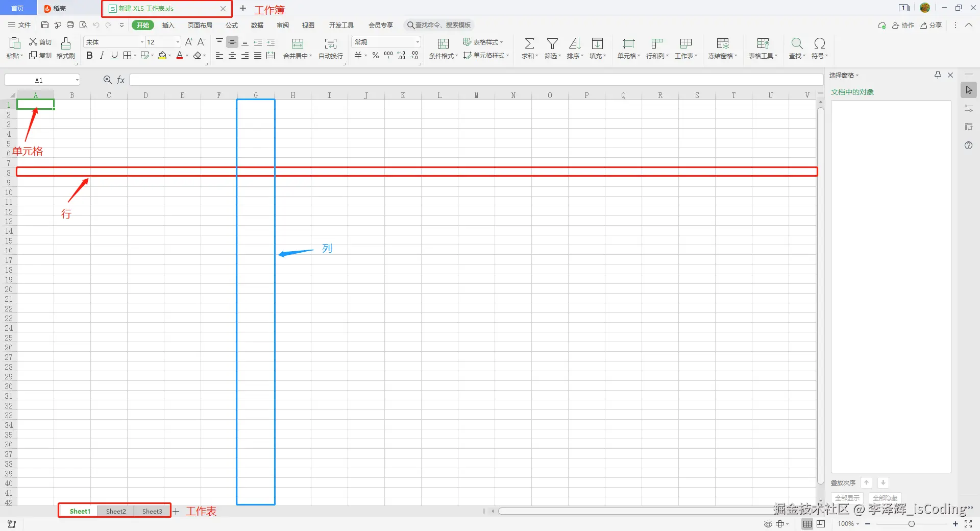The height and width of the screenshot is (531, 980).
Task: Click the zoom slider handle in status bar
Action: click(911, 524)
